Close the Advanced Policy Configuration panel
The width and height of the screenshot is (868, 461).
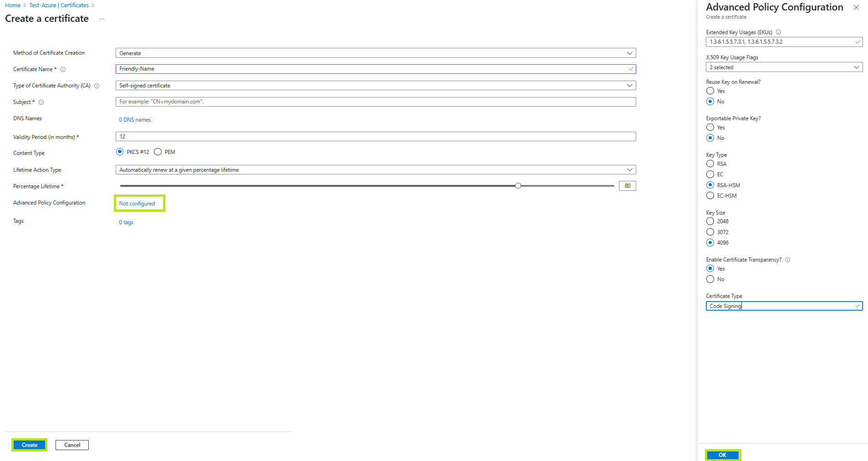pos(856,7)
